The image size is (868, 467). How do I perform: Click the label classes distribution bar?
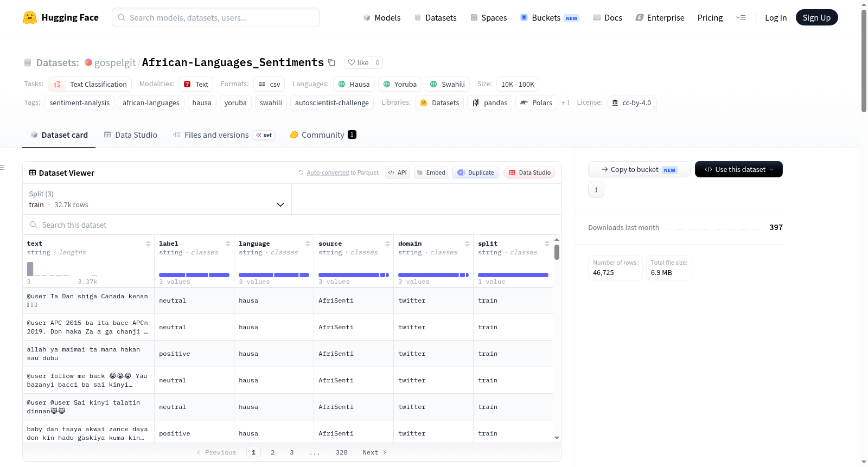tap(194, 275)
